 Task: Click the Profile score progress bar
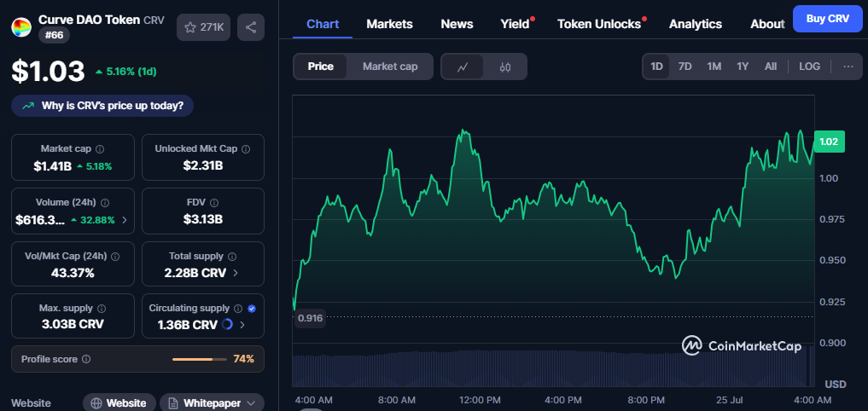pyautogui.click(x=199, y=359)
